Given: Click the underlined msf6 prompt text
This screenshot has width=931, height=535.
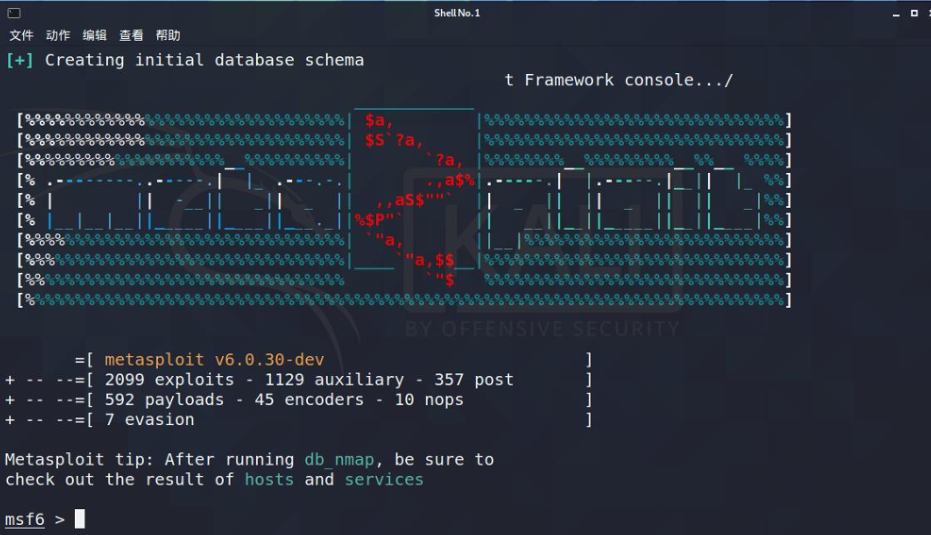Looking at the screenshot, I should pyautogui.click(x=25, y=519).
